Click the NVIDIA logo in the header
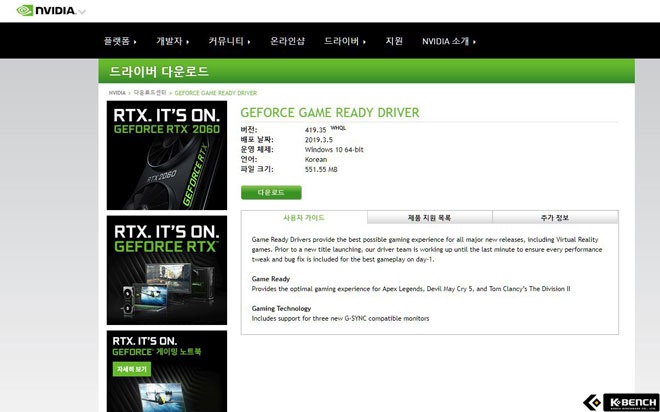660x412 pixels. tap(46, 11)
